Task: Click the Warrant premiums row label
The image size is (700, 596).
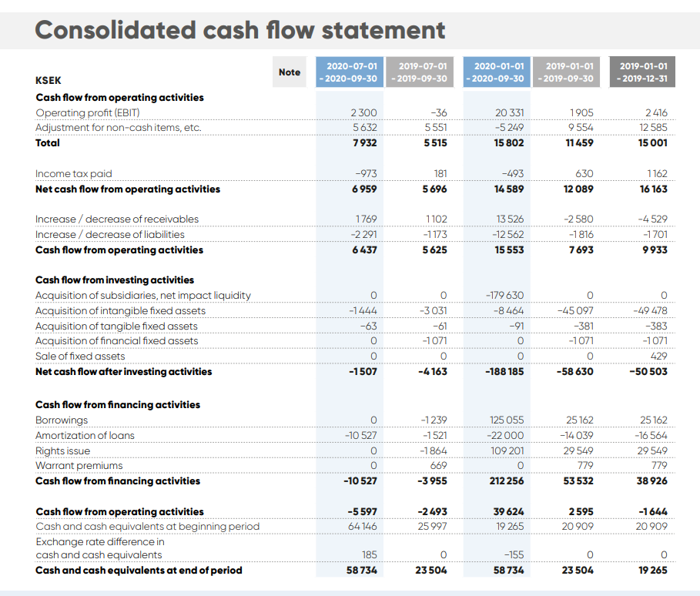Action: point(79,466)
